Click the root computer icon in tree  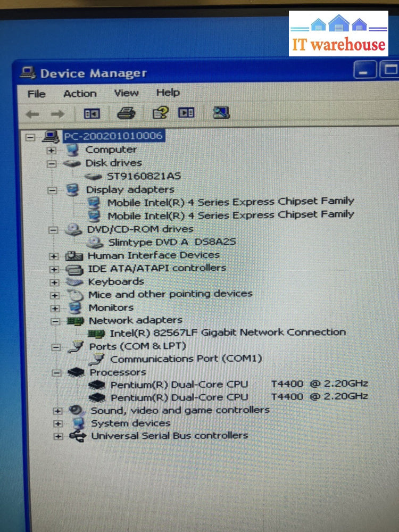pos(51,137)
